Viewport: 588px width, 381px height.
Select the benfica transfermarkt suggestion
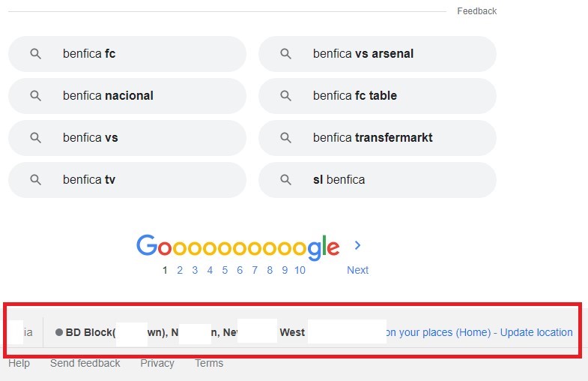(x=378, y=138)
